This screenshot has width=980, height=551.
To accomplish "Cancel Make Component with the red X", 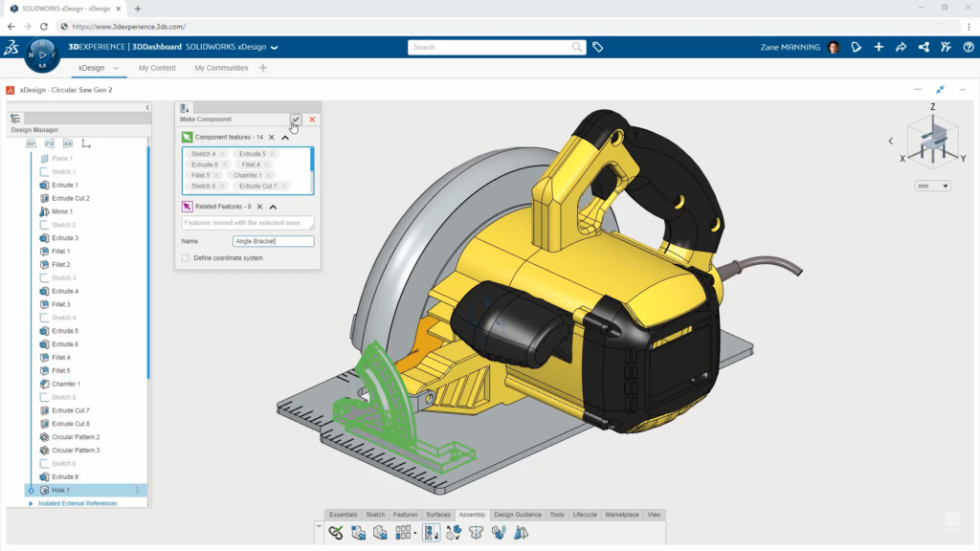I will (313, 120).
